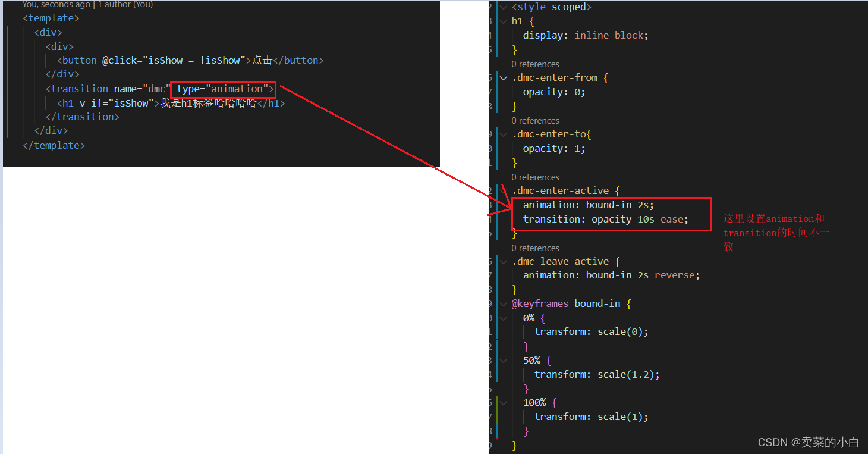Click the '<style scoped>' tag text
The image size is (868, 454).
(552, 7)
